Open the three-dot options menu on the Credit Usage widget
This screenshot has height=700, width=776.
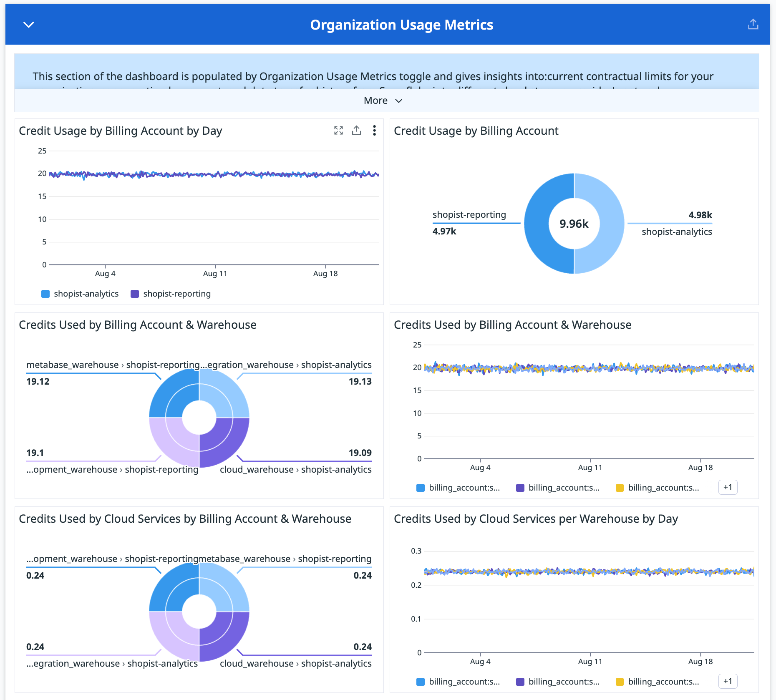[x=374, y=131]
